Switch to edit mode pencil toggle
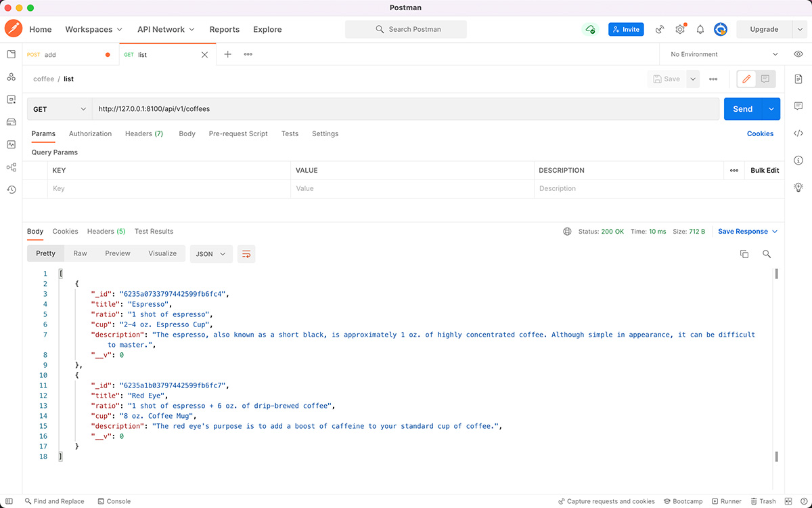This screenshot has height=508, width=812. tap(747, 79)
